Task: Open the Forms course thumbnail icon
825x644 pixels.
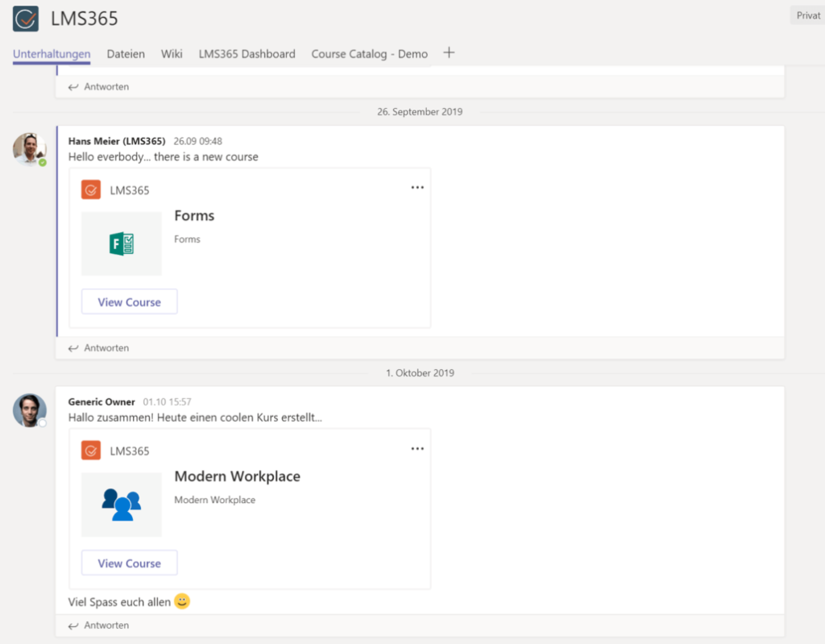Action: [122, 242]
